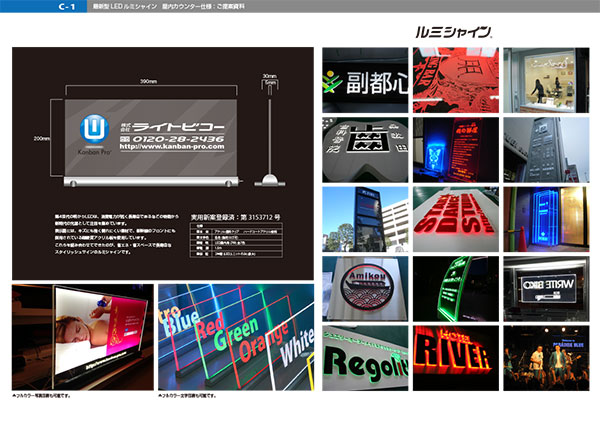This screenshot has height=434, width=600.
Task: Click the ルミシャイン brand logo
Action: (454, 32)
